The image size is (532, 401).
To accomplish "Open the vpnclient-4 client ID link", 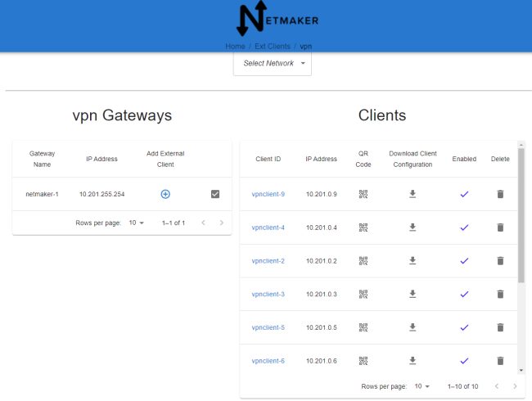I will click(x=268, y=228).
